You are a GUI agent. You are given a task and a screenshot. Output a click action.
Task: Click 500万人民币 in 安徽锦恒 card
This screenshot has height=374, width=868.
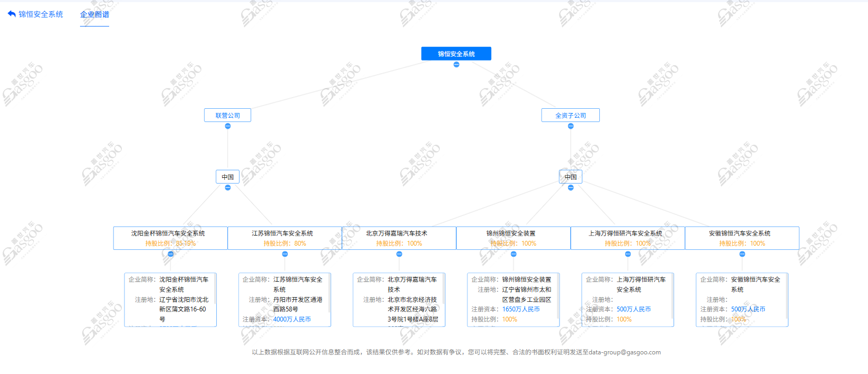pyautogui.click(x=748, y=309)
